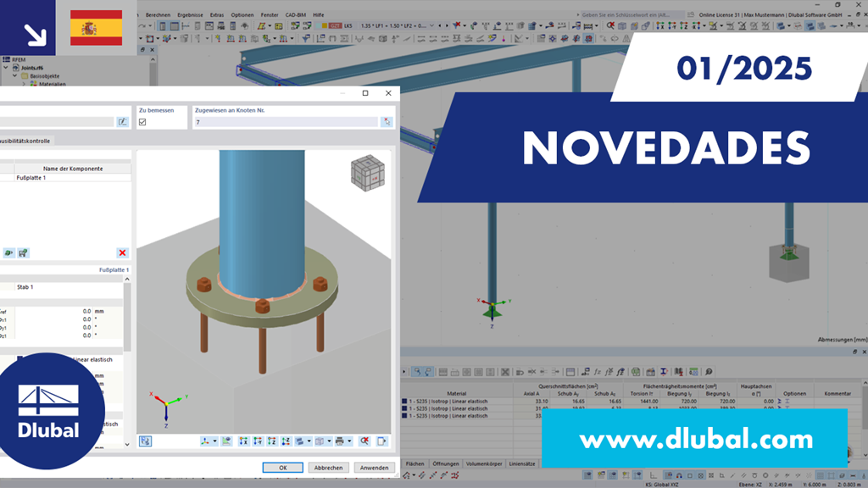868x488 pixels.
Task: Switch to Liniensätze table tab
Action: (x=522, y=463)
